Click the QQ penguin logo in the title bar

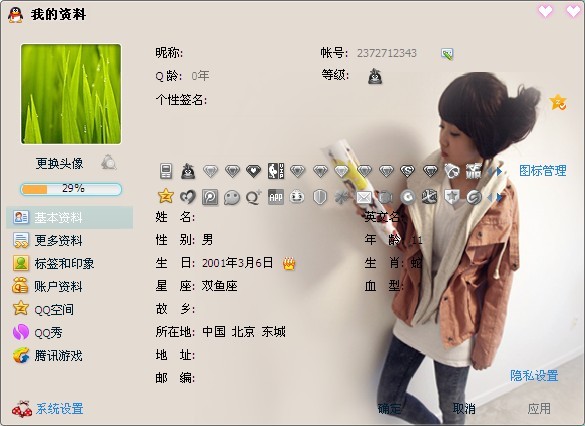point(15,15)
